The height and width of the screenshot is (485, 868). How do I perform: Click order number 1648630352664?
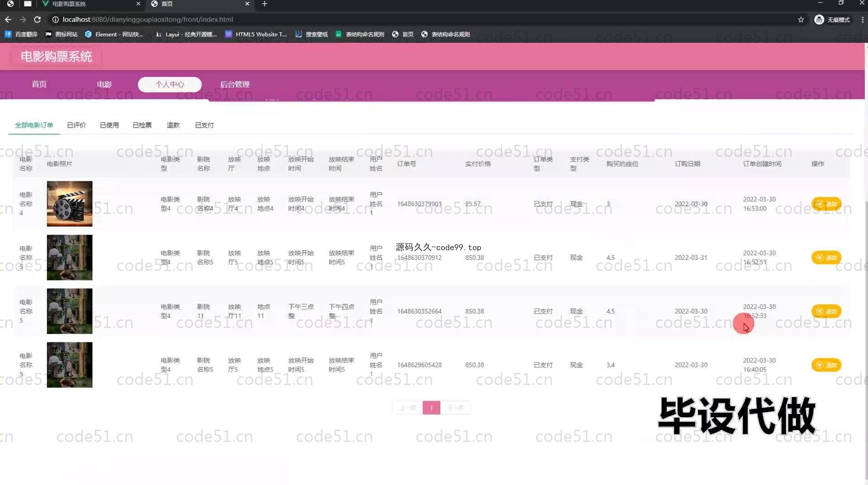pyautogui.click(x=419, y=311)
